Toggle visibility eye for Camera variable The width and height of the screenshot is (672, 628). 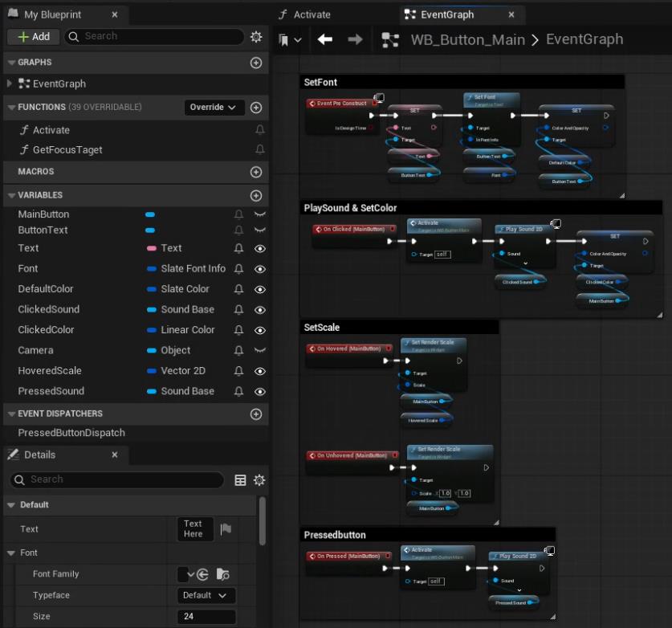point(259,351)
